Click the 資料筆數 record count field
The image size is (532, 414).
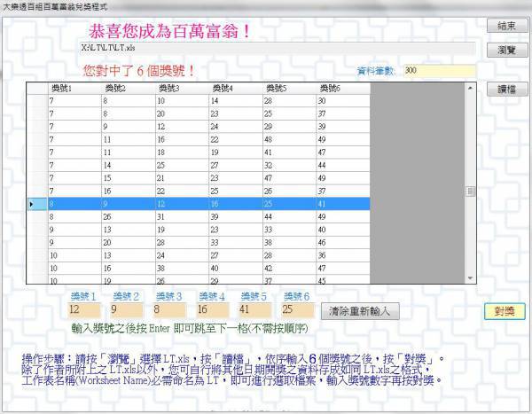coord(438,71)
